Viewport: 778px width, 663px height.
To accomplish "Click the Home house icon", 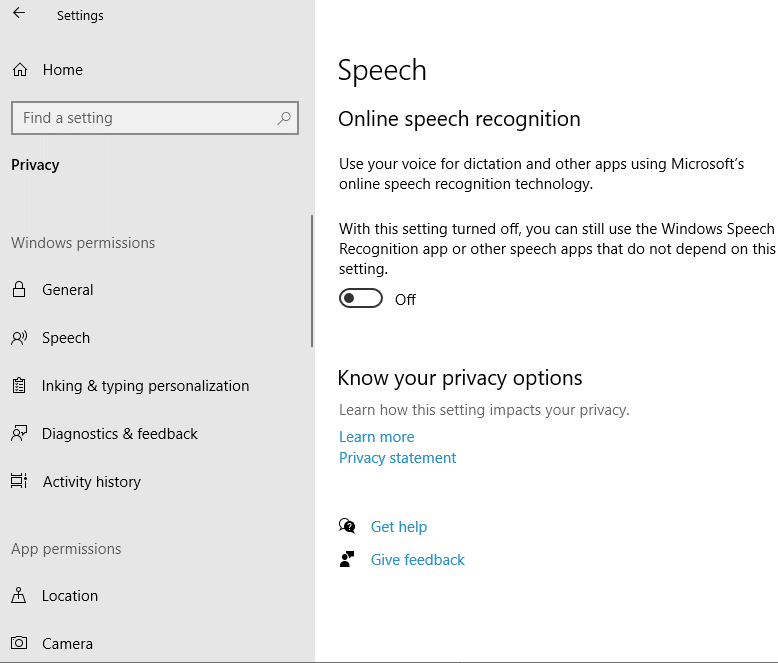I will (19, 70).
